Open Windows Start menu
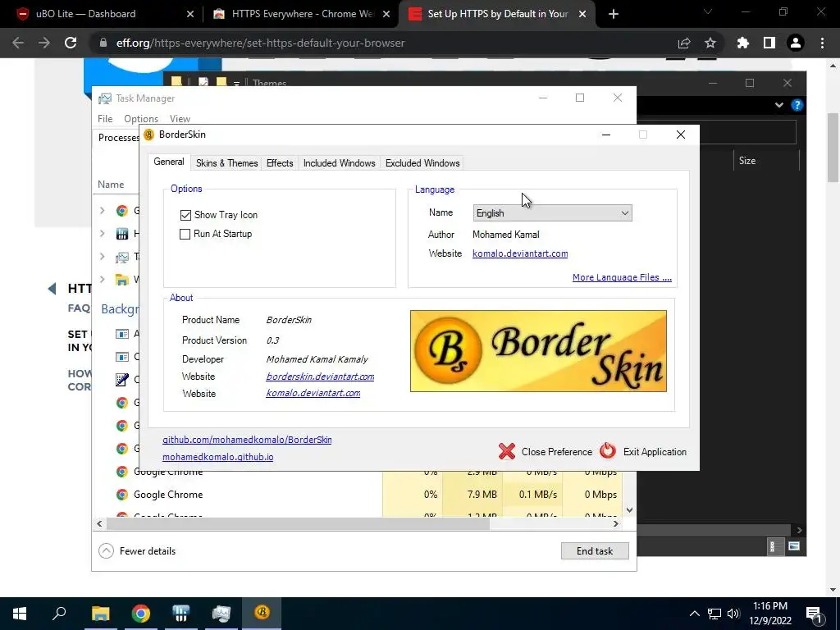This screenshot has height=630, width=840. [x=20, y=614]
